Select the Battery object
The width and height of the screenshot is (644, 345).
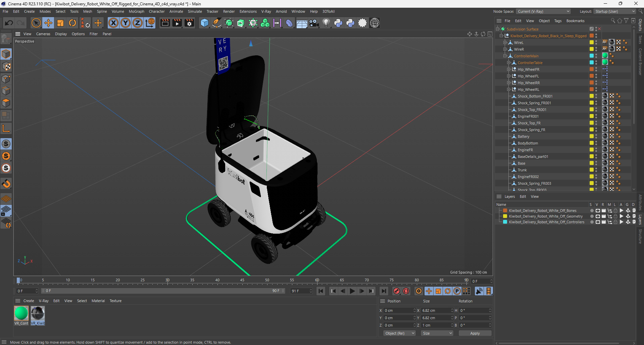click(x=523, y=136)
